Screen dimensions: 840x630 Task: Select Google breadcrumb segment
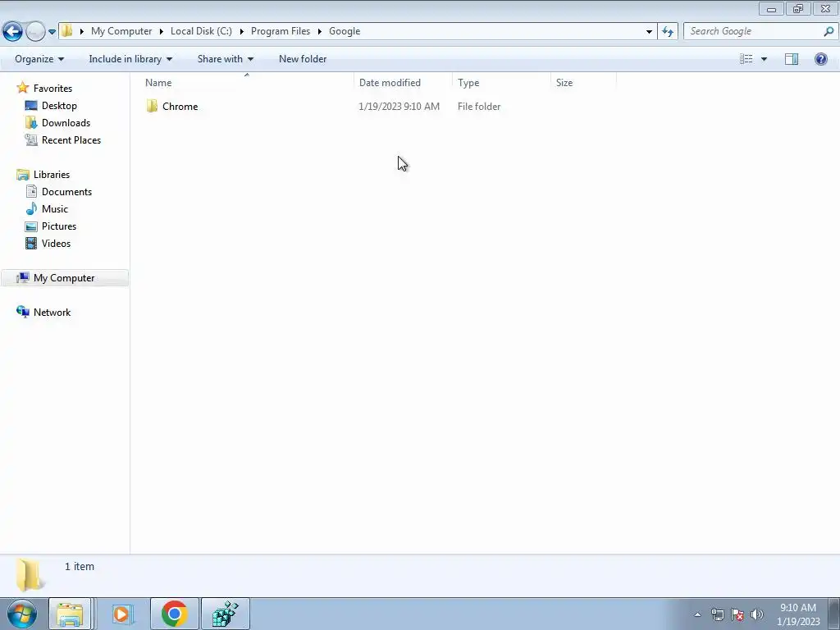pos(345,31)
